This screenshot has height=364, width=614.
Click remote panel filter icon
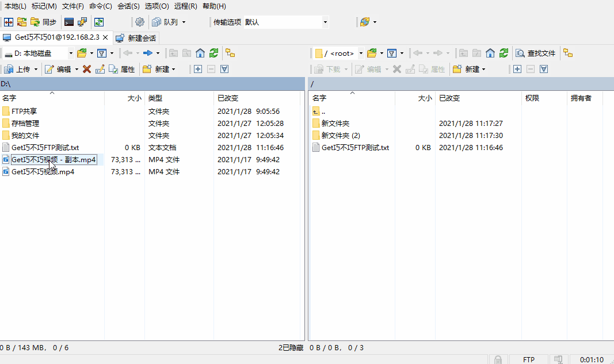[392, 53]
